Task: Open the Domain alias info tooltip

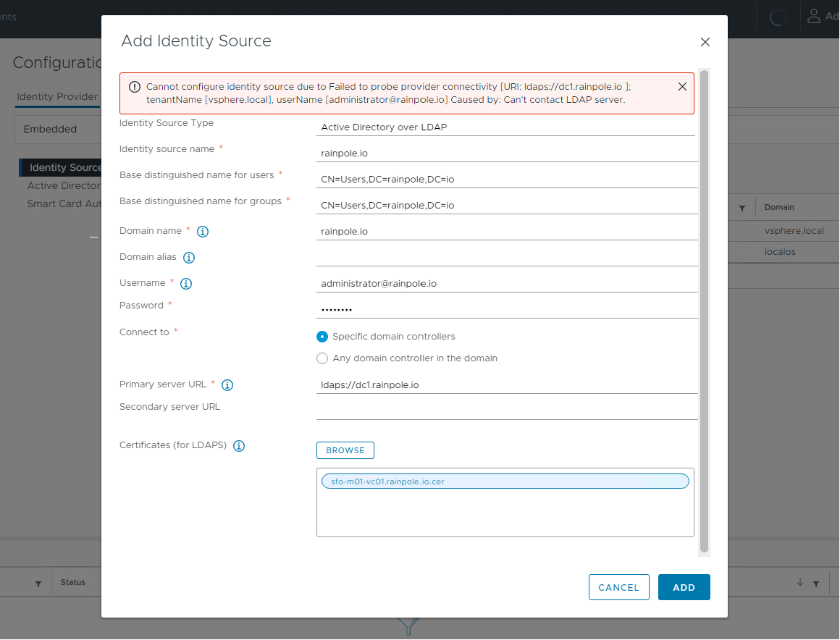Action: 188,257
